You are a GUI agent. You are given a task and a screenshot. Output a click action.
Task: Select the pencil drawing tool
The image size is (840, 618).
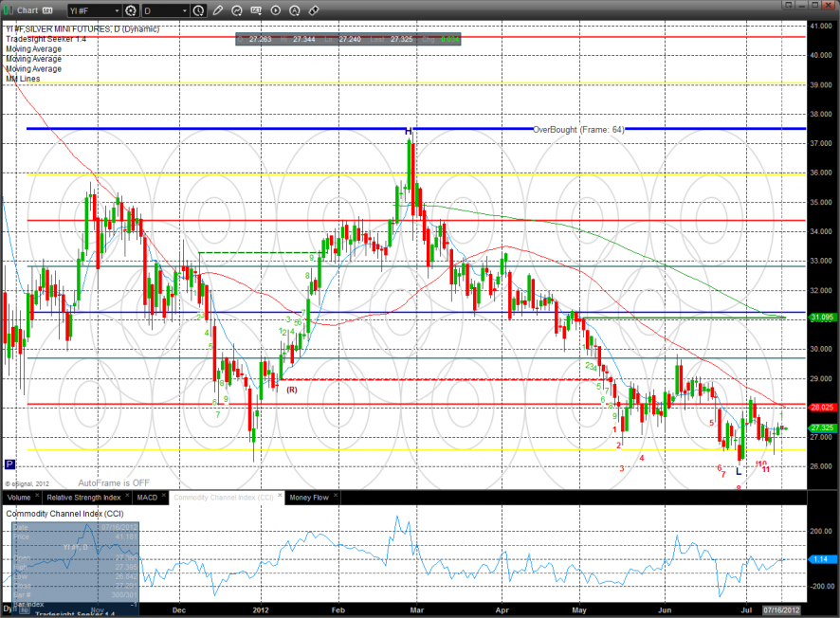[x=218, y=10]
